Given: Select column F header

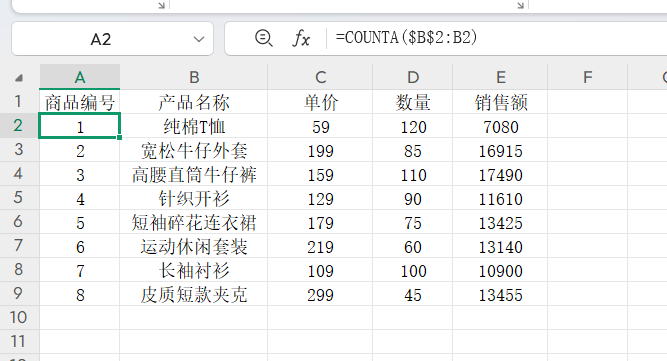Looking at the screenshot, I should 588,77.
